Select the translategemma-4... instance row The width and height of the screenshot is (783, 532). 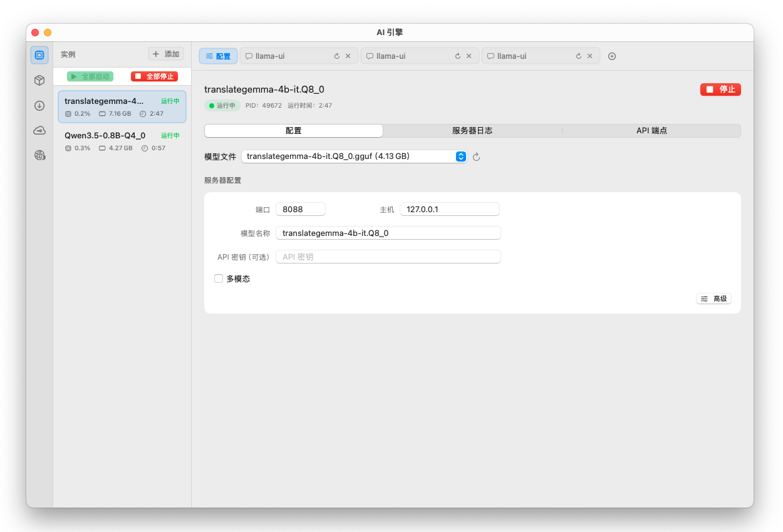pyautogui.click(x=122, y=106)
